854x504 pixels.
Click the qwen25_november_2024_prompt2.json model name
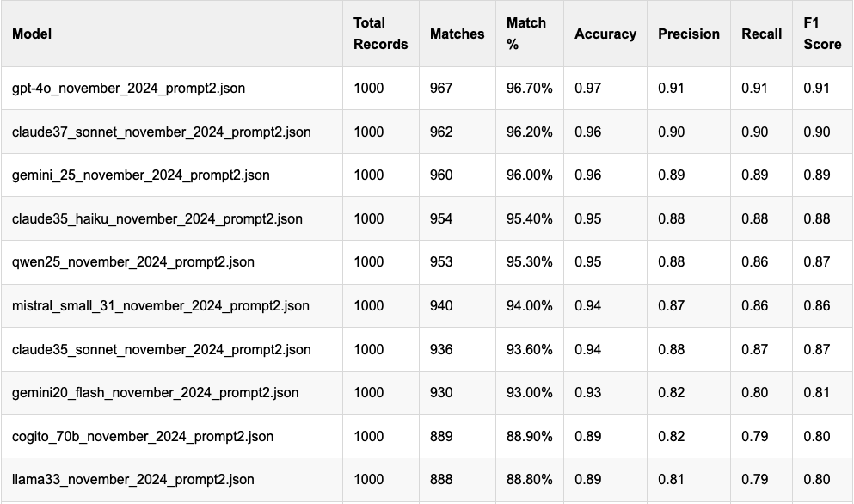tap(133, 262)
